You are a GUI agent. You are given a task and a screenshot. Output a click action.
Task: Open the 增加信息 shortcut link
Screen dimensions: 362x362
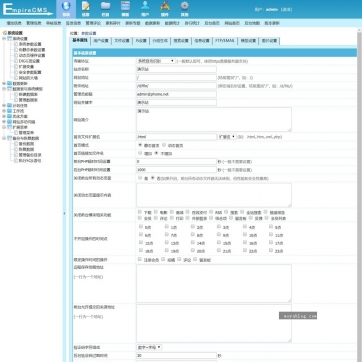pyautogui.click(x=14, y=23)
